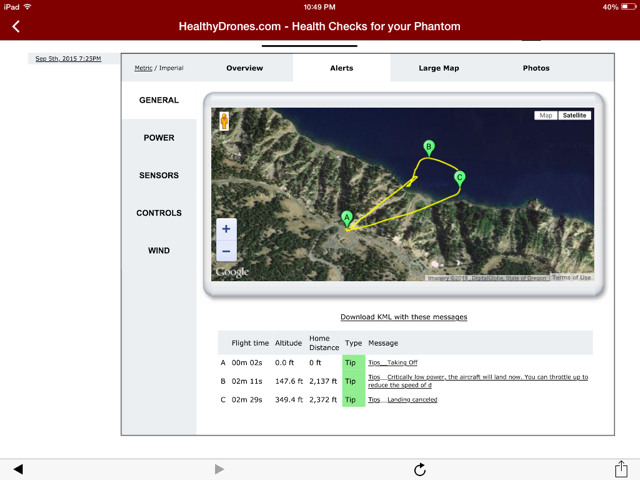This screenshot has width=640, height=480.
Task: Click altitude 147.6 ft in row B
Action: [289, 381]
